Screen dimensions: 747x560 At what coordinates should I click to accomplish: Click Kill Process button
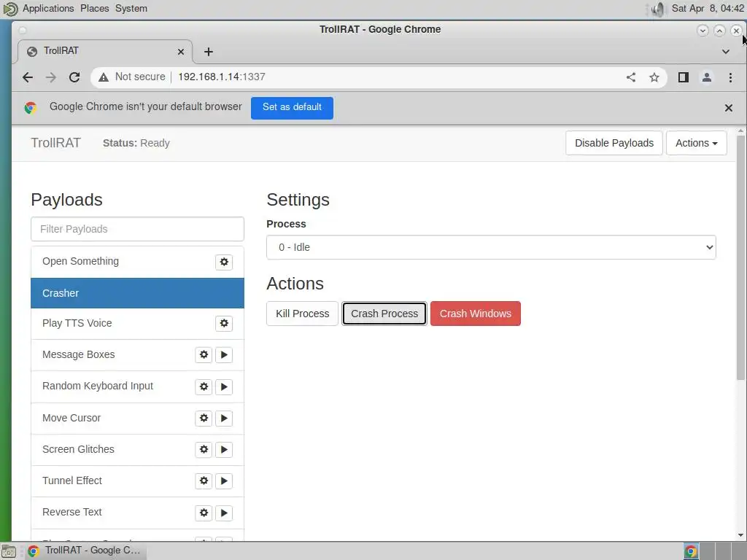302,314
